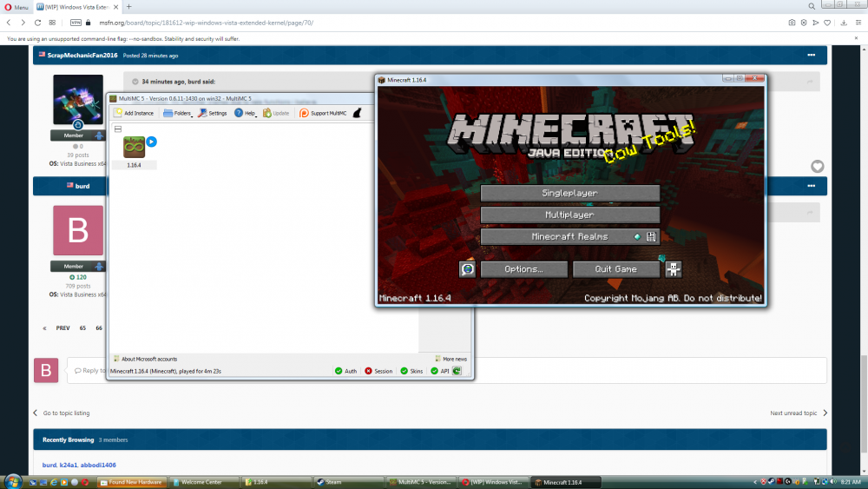Click the status refresh icon next to API
The height and width of the screenshot is (489, 868).
457,371
